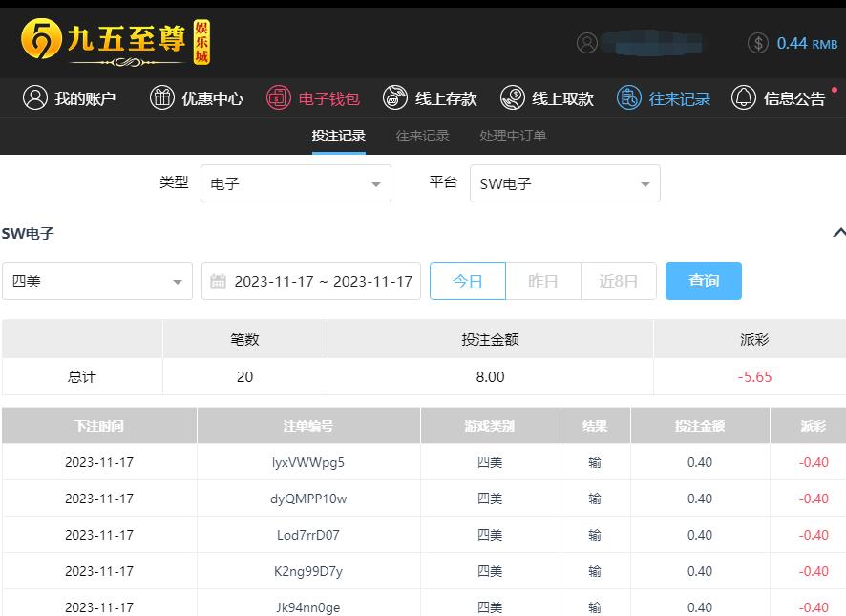Click bet number dyQMPP10w

coord(308,499)
